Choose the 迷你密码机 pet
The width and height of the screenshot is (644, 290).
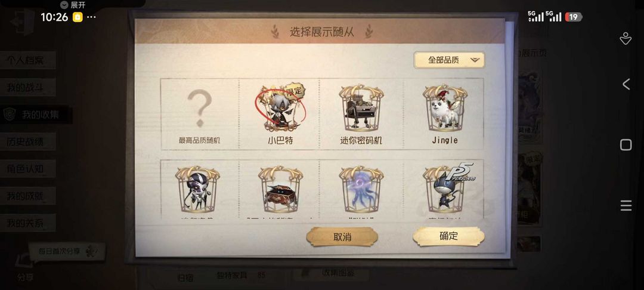[x=361, y=114]
